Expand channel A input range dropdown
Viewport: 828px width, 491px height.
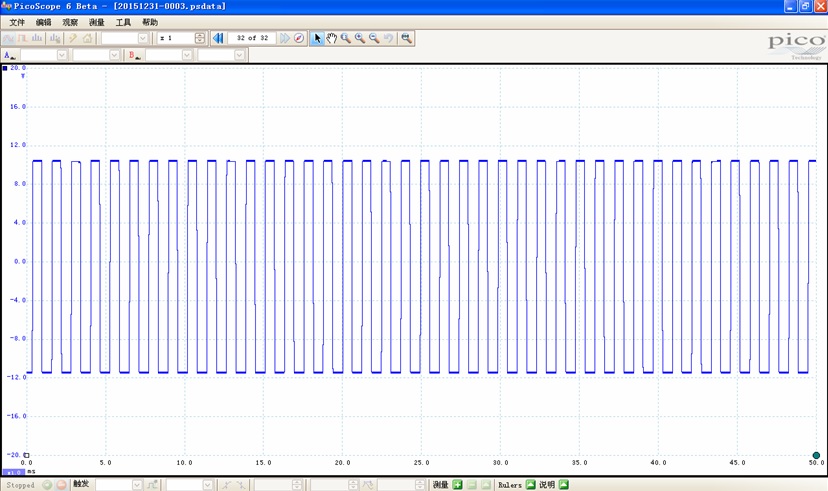(x=62, y=55)
